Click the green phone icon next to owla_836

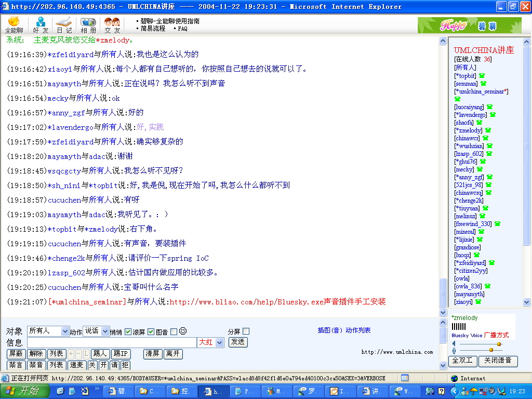pyautogui.click(x=487, y=286)
